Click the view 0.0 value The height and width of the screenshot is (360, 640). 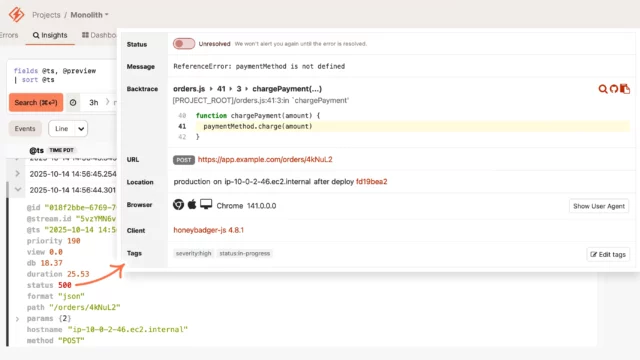(56, 252)
